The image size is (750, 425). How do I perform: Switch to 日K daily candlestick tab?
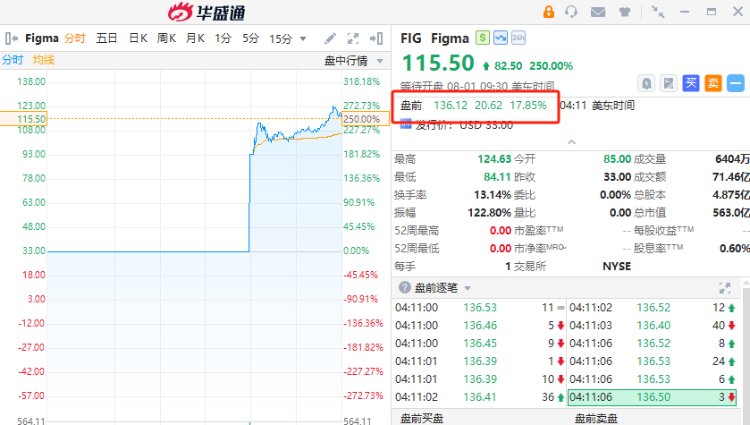coord(138,38)
